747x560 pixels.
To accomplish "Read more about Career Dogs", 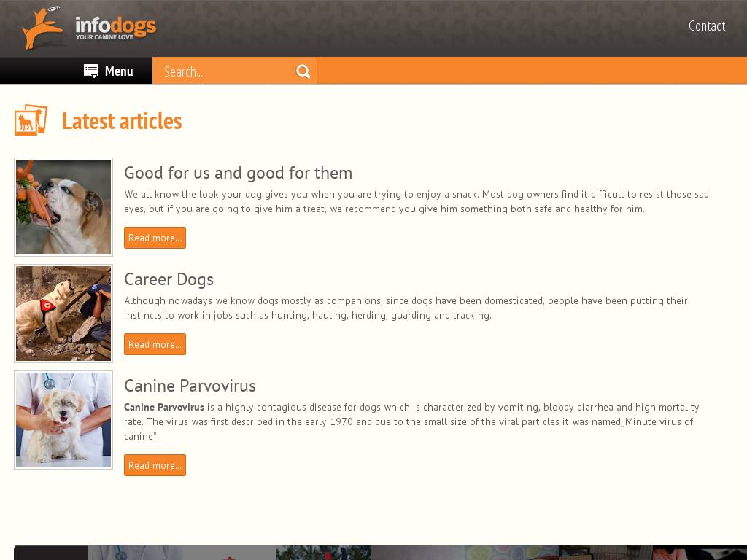I will point(155,344).
